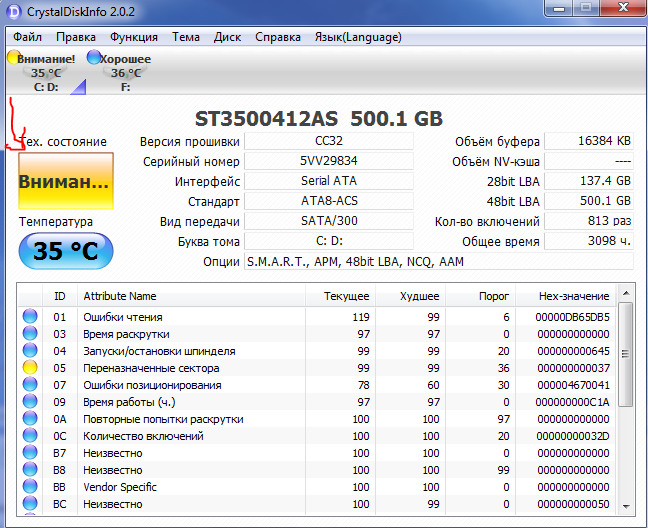This screenshot has width=648, height=528.
Task: Click hex value 00000DB65DB5
Action: pos(572,317)
